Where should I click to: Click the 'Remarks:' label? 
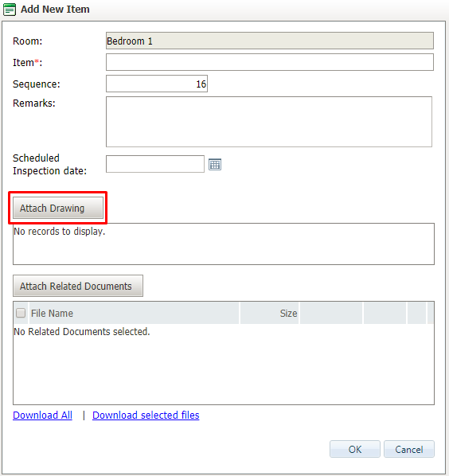(34, 103)
